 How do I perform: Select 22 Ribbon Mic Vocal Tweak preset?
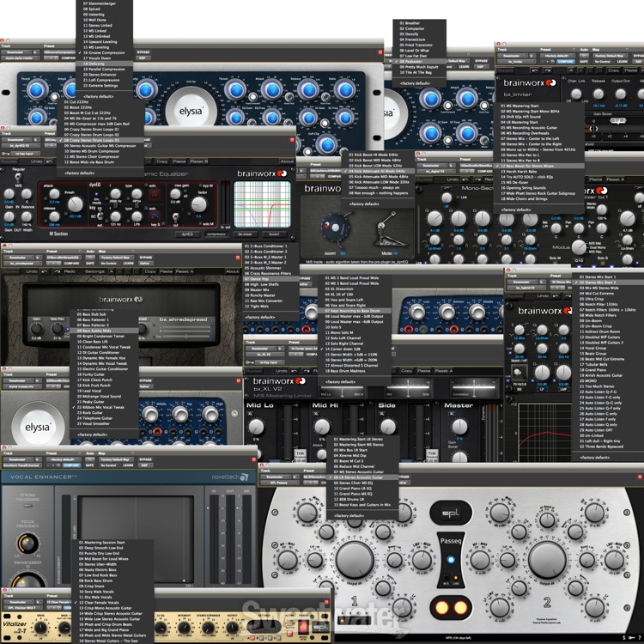point(104,407)
